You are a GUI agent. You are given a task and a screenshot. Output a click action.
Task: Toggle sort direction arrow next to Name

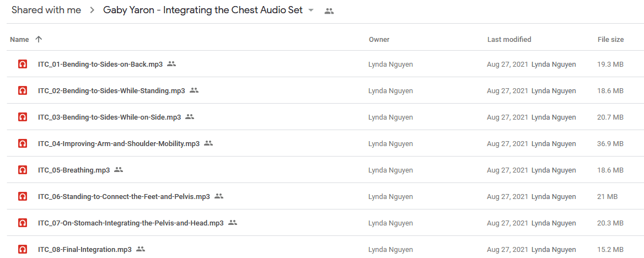point(39,40)
